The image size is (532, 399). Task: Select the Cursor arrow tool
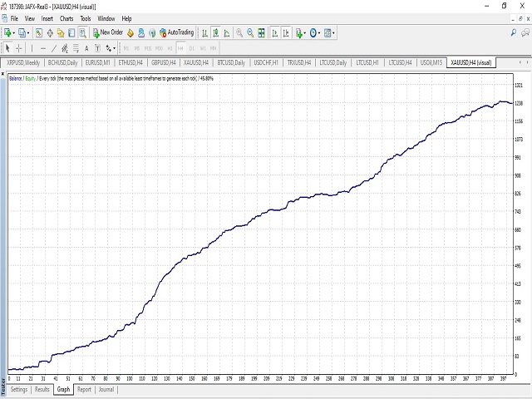[7, 48]
